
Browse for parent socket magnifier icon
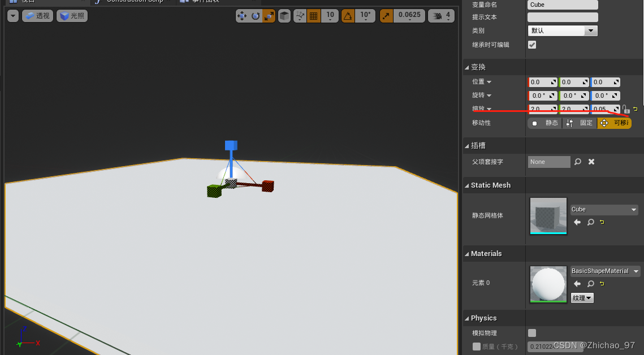[578, 162]
